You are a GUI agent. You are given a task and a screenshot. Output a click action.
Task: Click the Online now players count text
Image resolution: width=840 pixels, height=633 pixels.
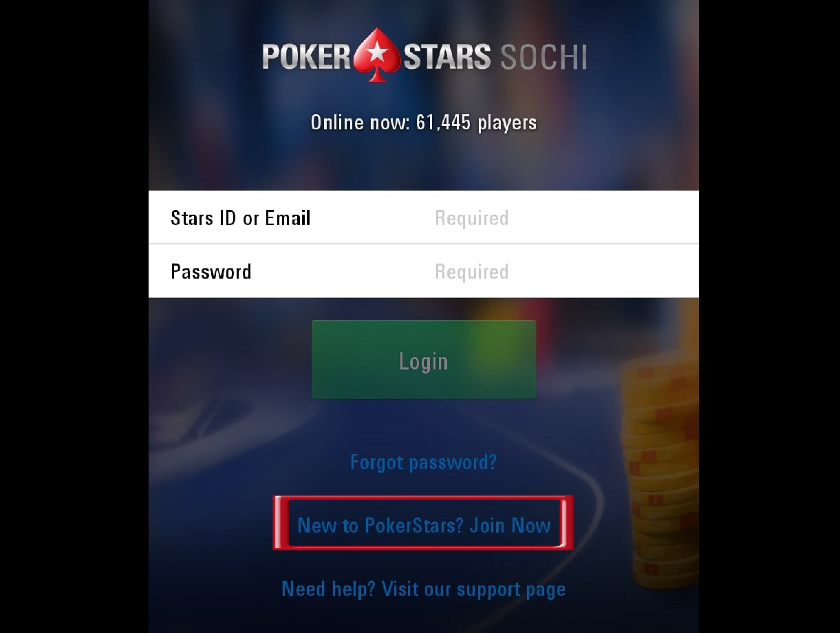424,122
